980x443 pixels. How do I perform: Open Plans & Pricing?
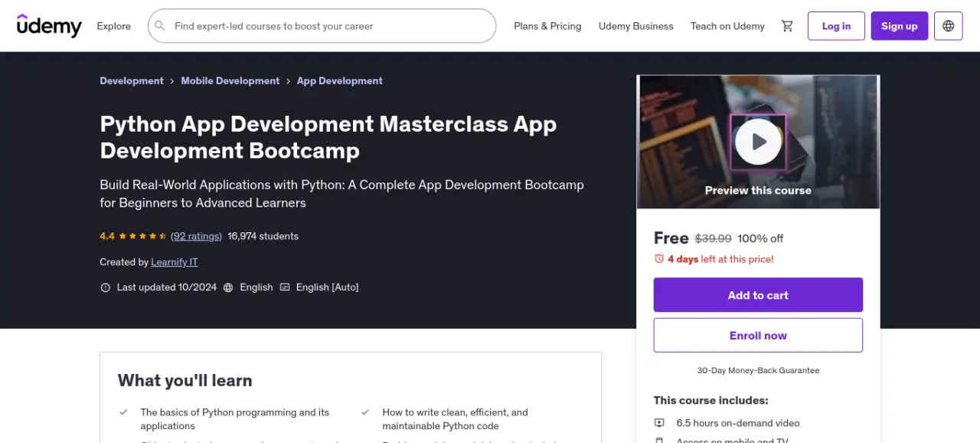click(x=547, y=26)
